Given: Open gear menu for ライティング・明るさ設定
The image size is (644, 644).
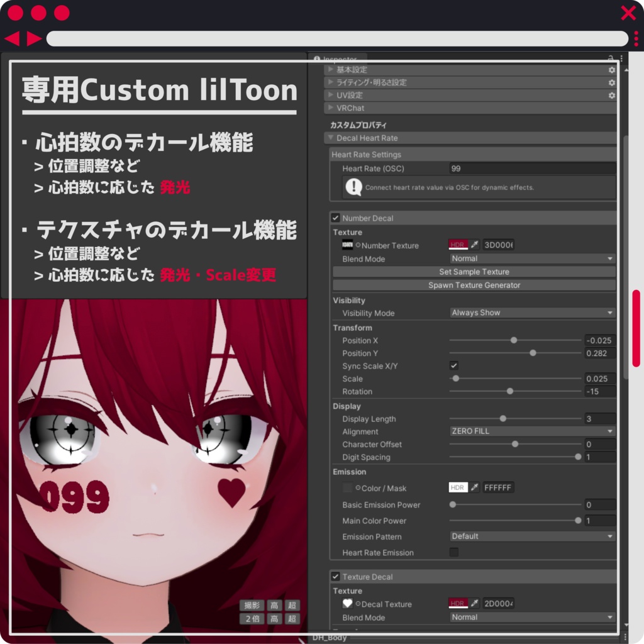Looking at the screenshot, I should pos(611,82).
